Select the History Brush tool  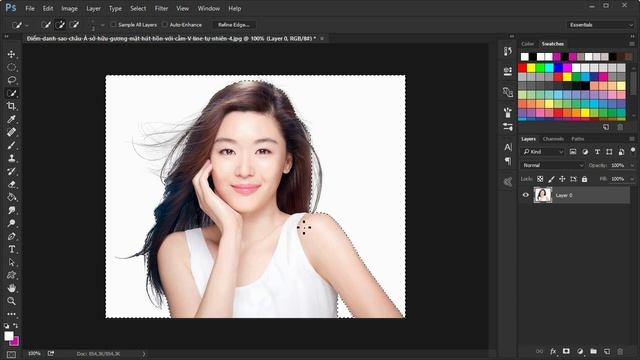point(11,171)
